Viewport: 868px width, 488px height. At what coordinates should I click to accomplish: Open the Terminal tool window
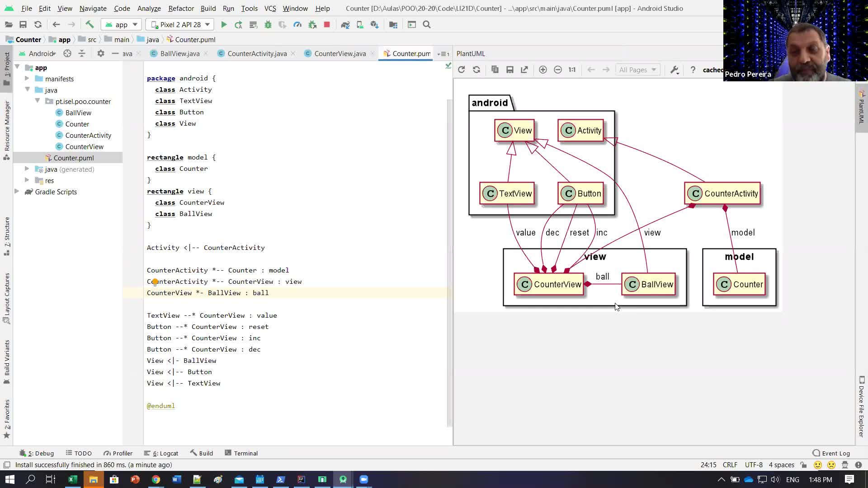click(241, 453)
